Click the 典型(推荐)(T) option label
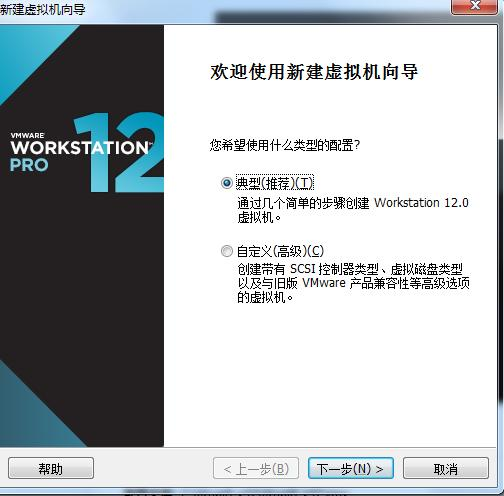Viewport: 504px width, 496px height. click(x=275, y=183)
